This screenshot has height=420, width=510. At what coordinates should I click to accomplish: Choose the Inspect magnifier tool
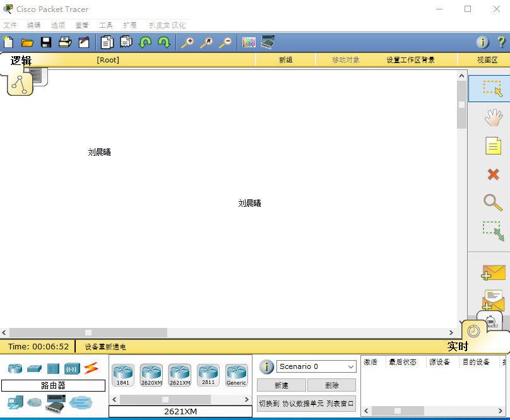(x=493, y=202)
